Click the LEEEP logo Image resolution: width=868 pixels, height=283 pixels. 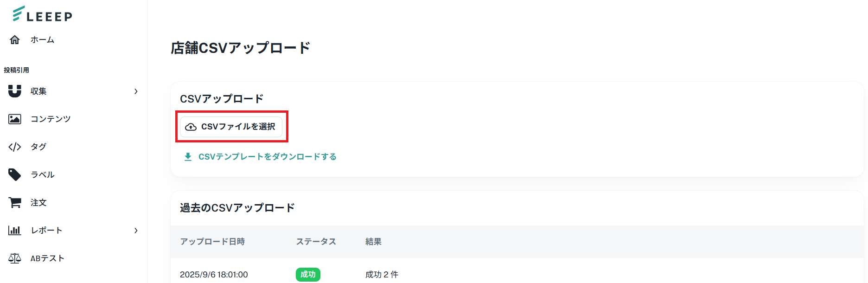[42, 14]
